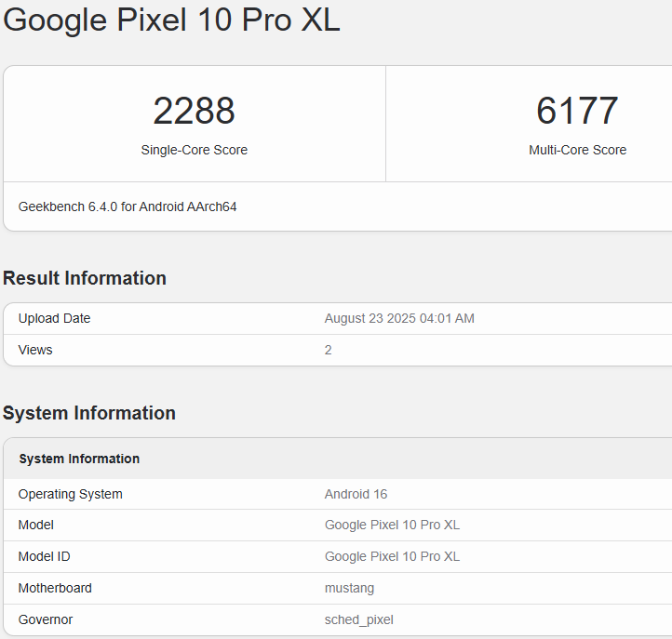Click the Governor label
Image resolution: width=672 pixels, height=639 pixels.
click(46, 619)
